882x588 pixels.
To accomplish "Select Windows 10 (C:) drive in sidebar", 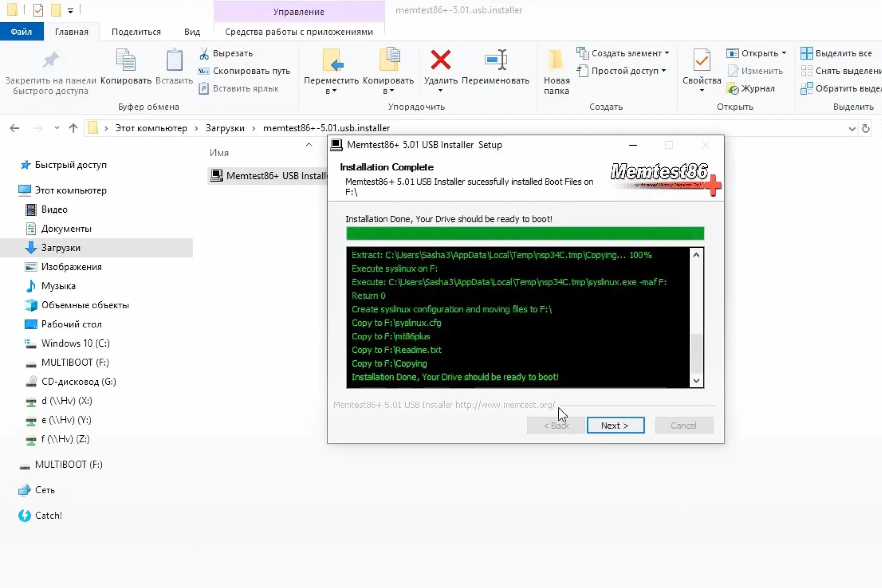I will point(75,343).
